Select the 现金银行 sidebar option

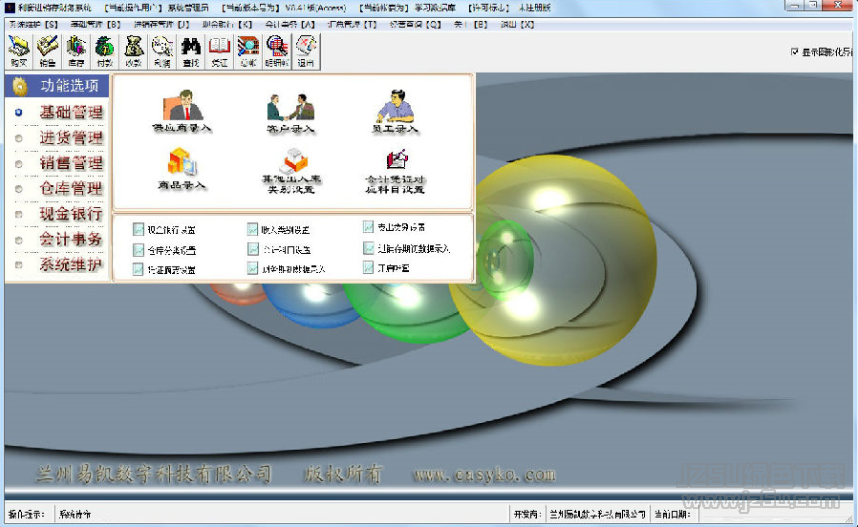point(71,214)
